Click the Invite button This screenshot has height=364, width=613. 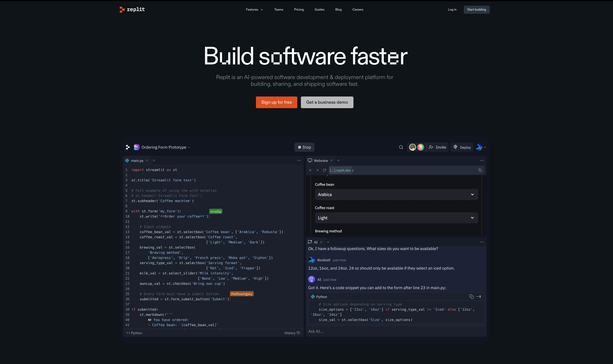coord(437,147)
